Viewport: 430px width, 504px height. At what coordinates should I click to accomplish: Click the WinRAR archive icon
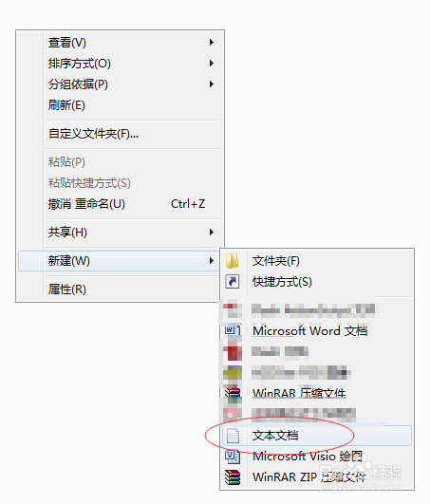(233, 393)
